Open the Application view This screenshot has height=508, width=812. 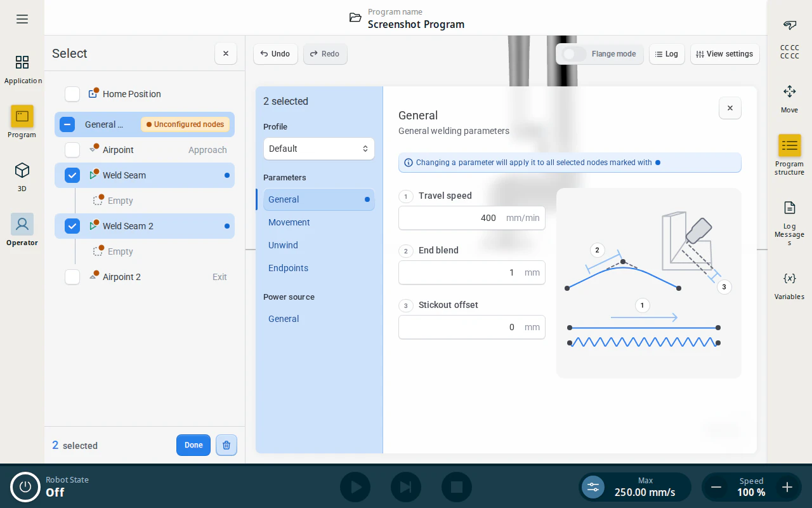tap(22, 69)
